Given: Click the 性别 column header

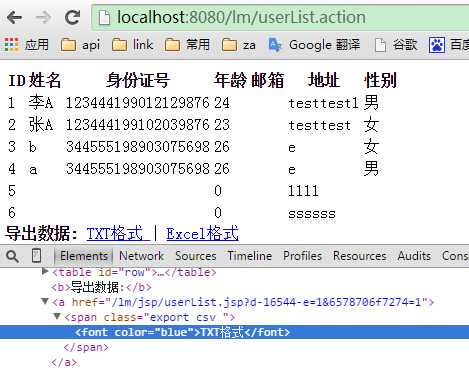Looking at the screenshot, I should [380, 80].
